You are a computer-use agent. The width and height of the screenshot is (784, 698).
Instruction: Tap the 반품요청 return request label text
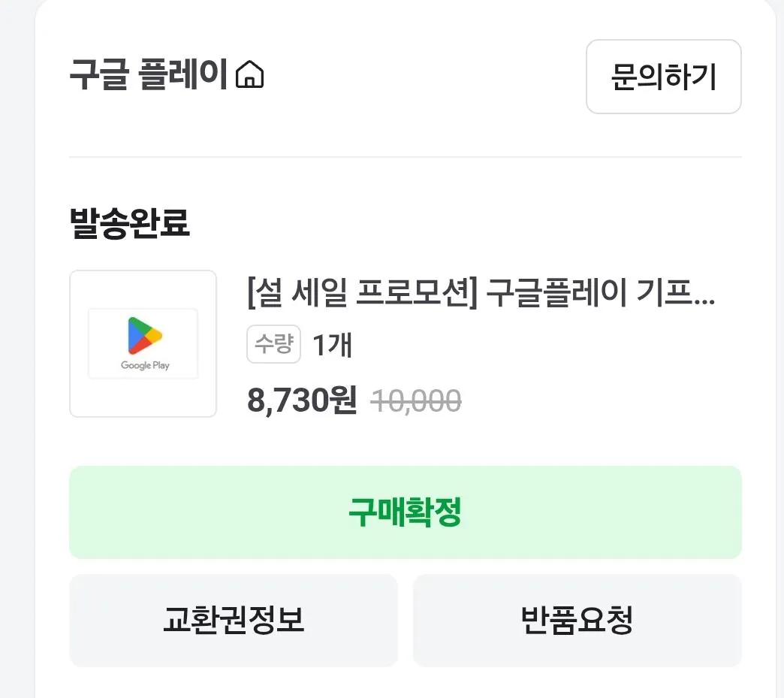coord(577,621)
